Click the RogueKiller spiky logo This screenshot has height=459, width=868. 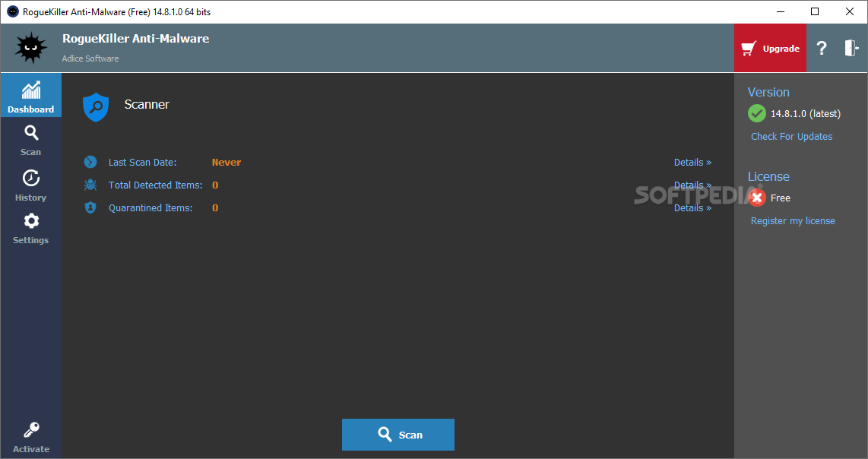click(x=31, y=48)
